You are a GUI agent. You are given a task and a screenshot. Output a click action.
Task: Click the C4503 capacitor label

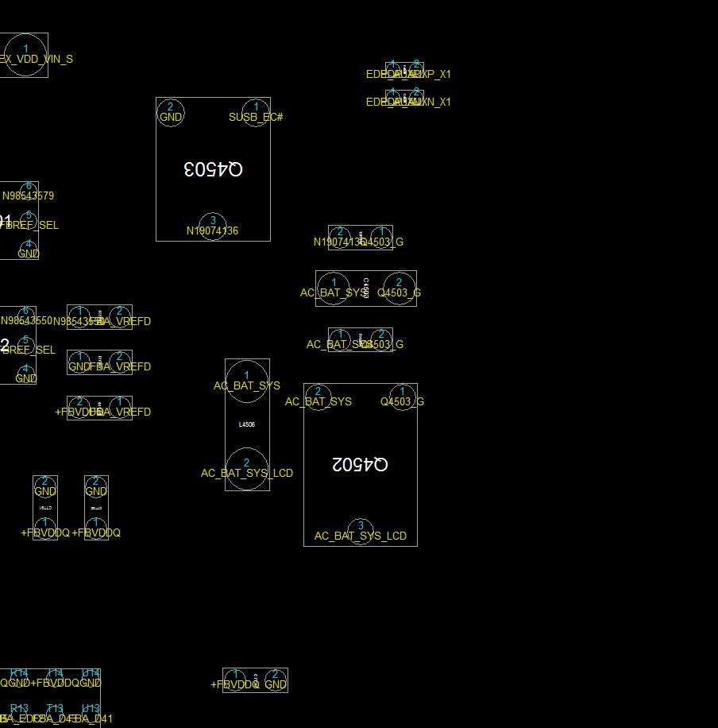(x=365, y=288)
